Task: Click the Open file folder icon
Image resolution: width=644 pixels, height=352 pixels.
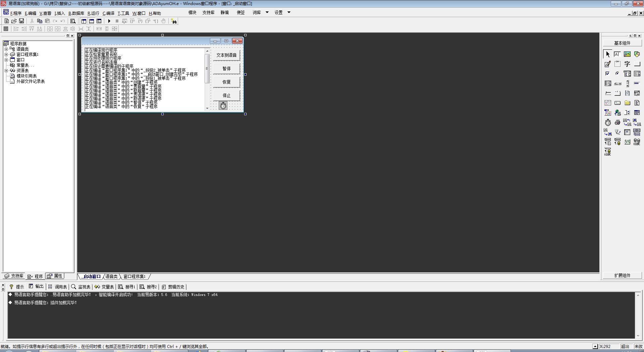Action: 14,21
